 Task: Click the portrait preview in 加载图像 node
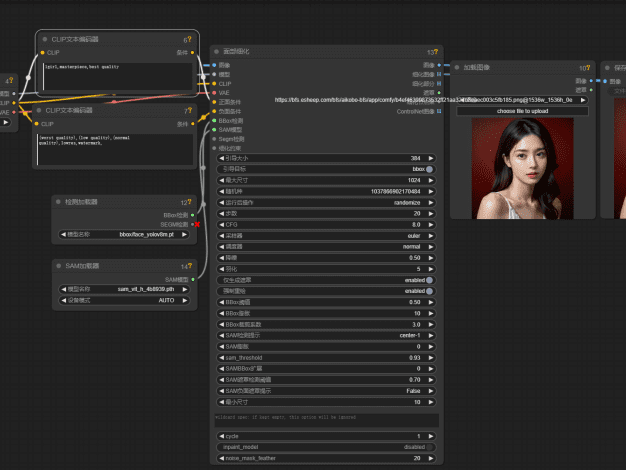[522, 168]
